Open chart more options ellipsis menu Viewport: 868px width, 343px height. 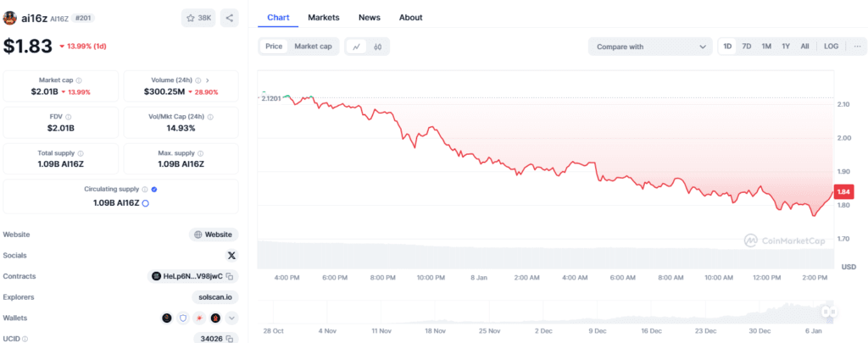[857, 47]
